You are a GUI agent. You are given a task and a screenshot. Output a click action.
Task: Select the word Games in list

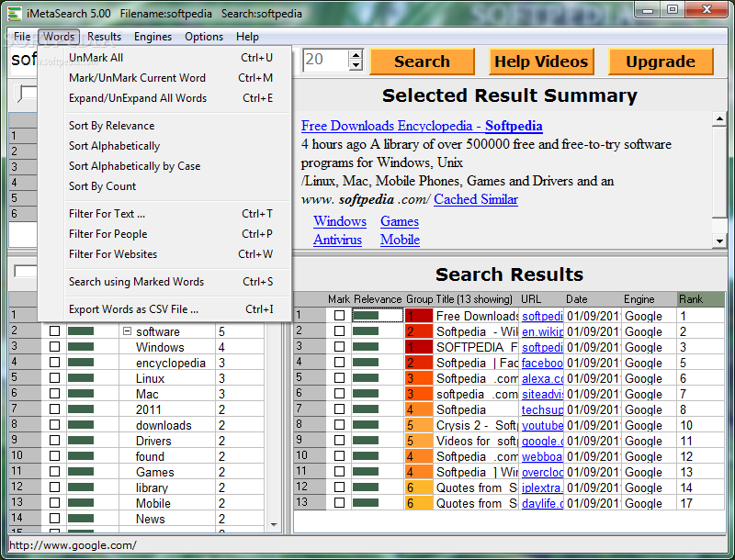click(154, 472)
